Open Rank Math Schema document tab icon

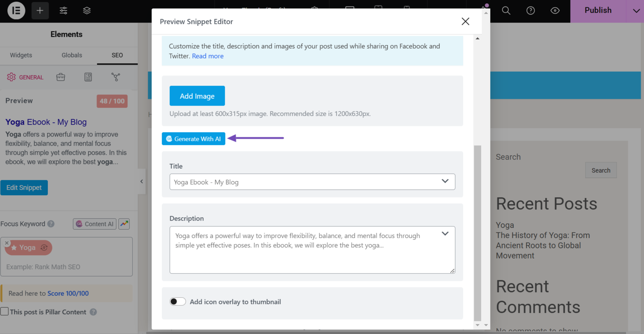[x=88, y=77]
